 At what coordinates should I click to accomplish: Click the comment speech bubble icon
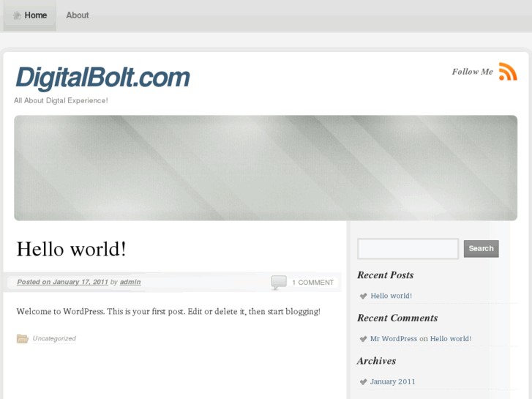point(279,282)
